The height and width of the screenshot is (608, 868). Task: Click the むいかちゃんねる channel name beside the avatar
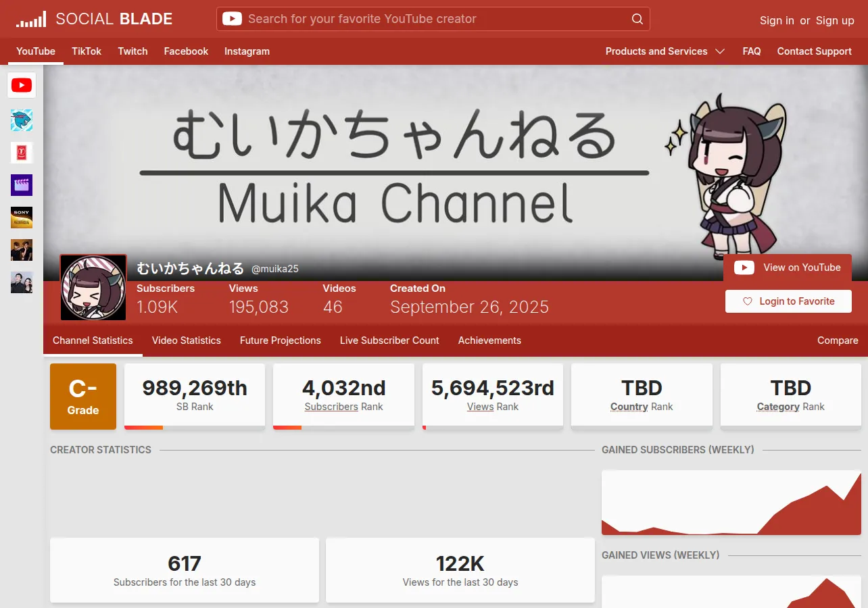pos(190,268)
